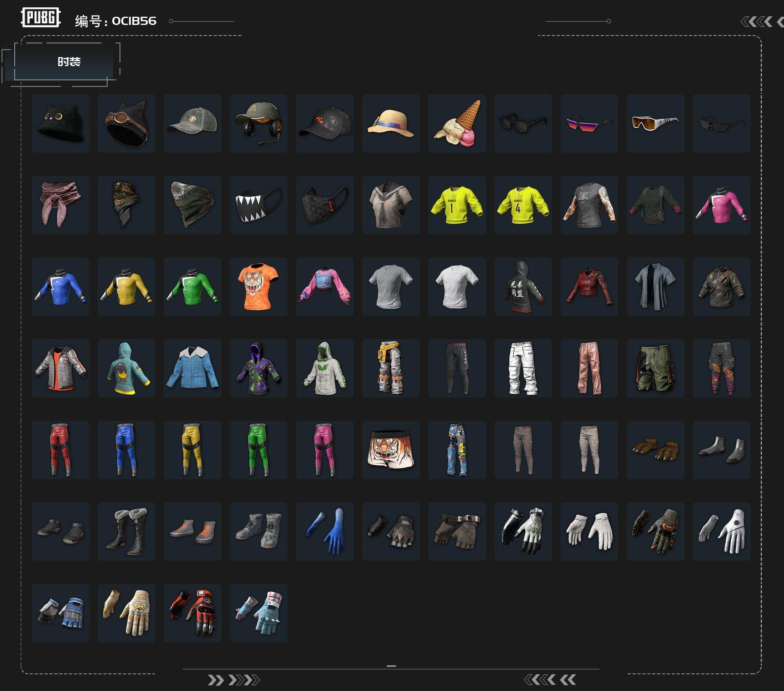Pick the white hoodie with green leaf logo
Screen dimensions: 784x691
[325, 368]
